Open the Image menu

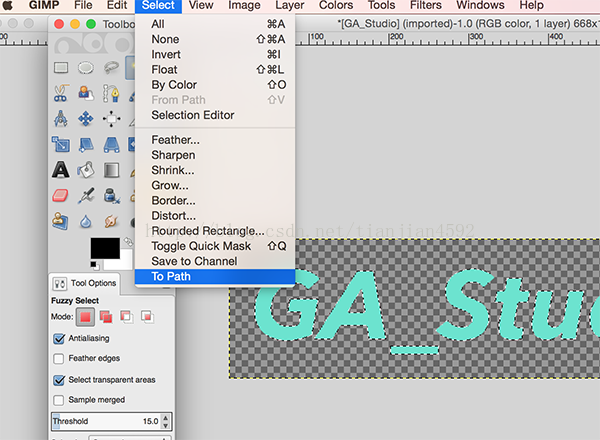[244, 5]
